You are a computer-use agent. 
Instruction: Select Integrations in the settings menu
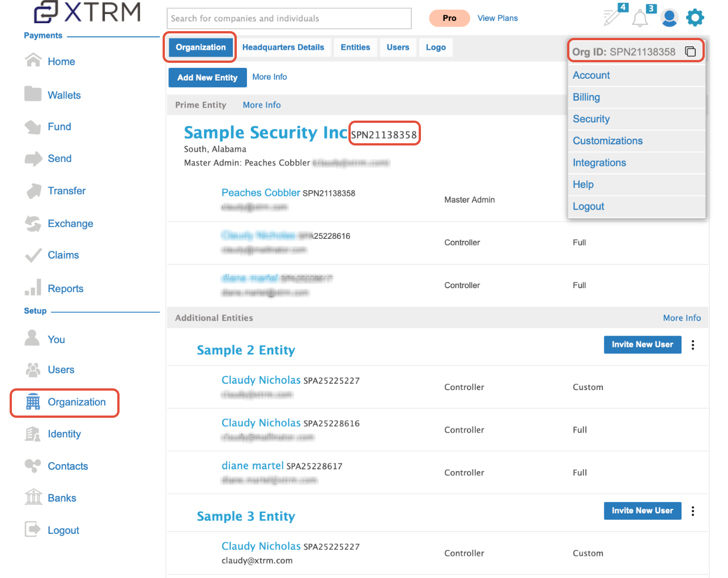pos(637,163)
